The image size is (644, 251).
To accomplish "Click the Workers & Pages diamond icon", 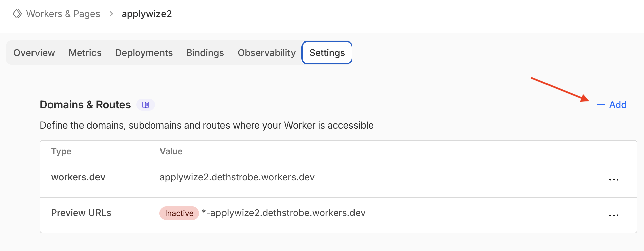I will coord(17,14).
